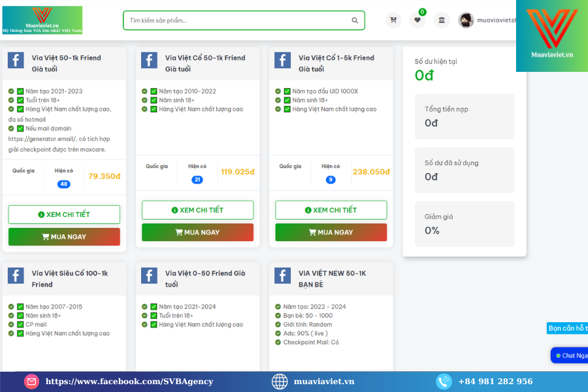Screen dimensions: 588x392
Task: Click phone number +84 981 282 956
Action: pos(495,382)
